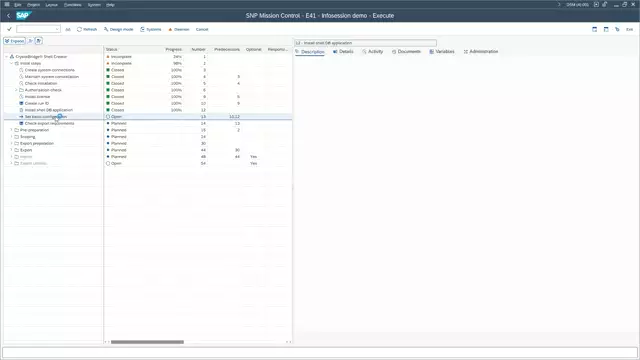The height and width of the screenshot is (360, 640).
Task: Switch to the Activity tab
Action: pos(373,52)
